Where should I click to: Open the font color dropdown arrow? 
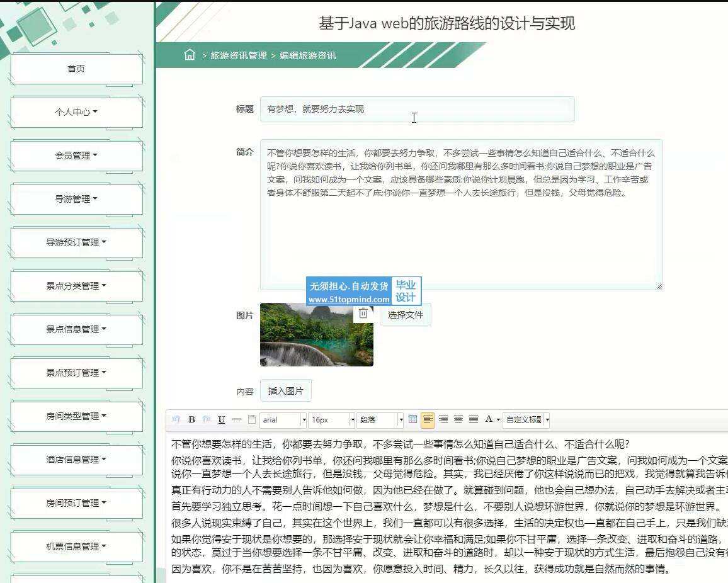tap(498, 419)
